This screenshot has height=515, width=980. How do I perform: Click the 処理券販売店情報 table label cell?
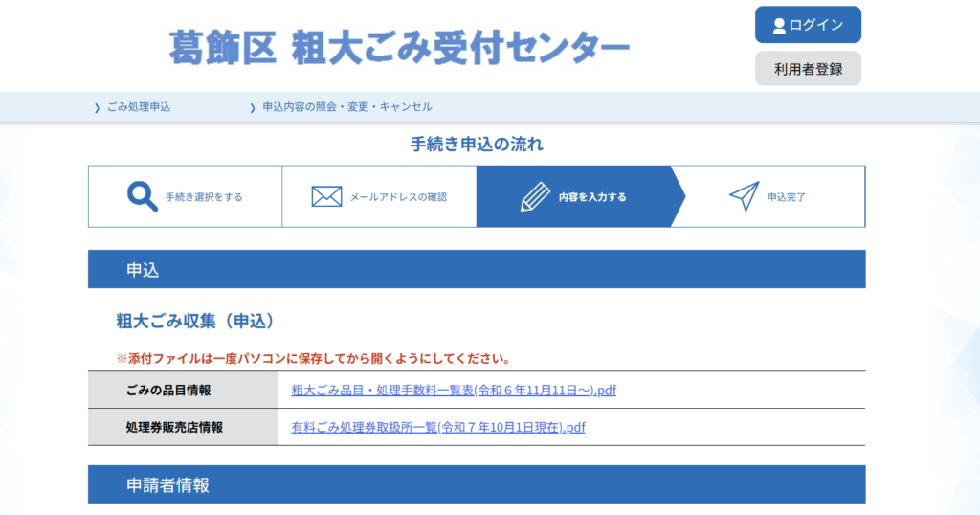174,427
